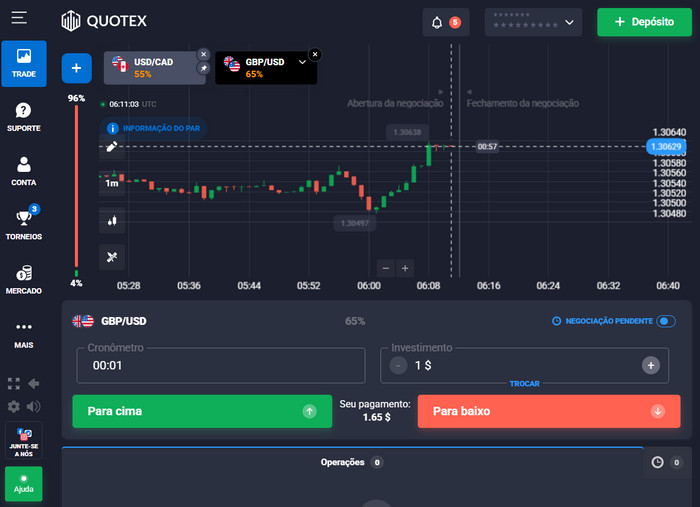700x507 pixels.
Task: Close the GBP/USD tab
Action: tap(315, 54)
